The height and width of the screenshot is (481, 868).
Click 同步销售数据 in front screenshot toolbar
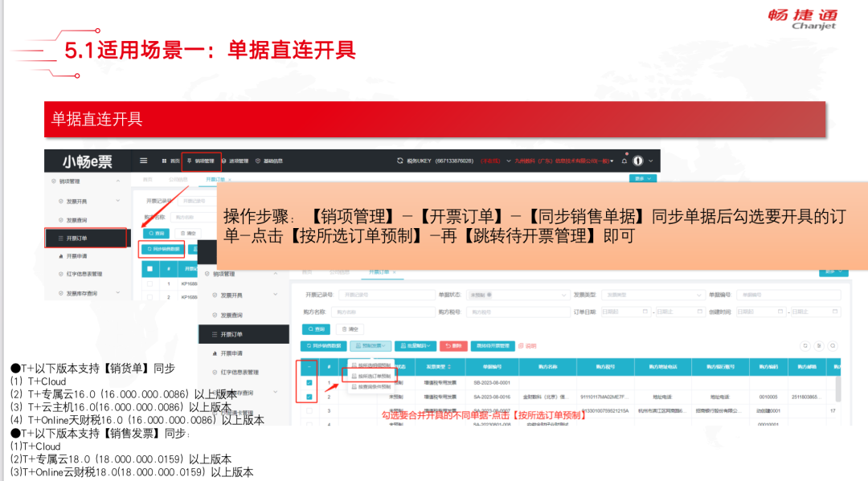[324, 345]
